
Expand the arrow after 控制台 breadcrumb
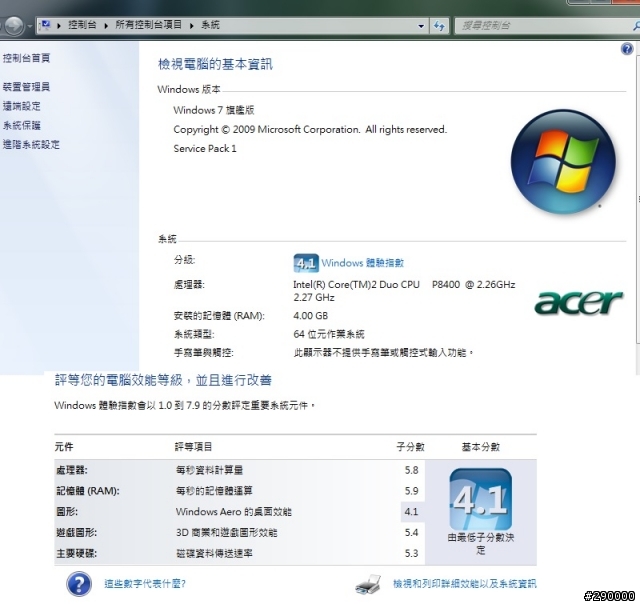click(106, 26)
